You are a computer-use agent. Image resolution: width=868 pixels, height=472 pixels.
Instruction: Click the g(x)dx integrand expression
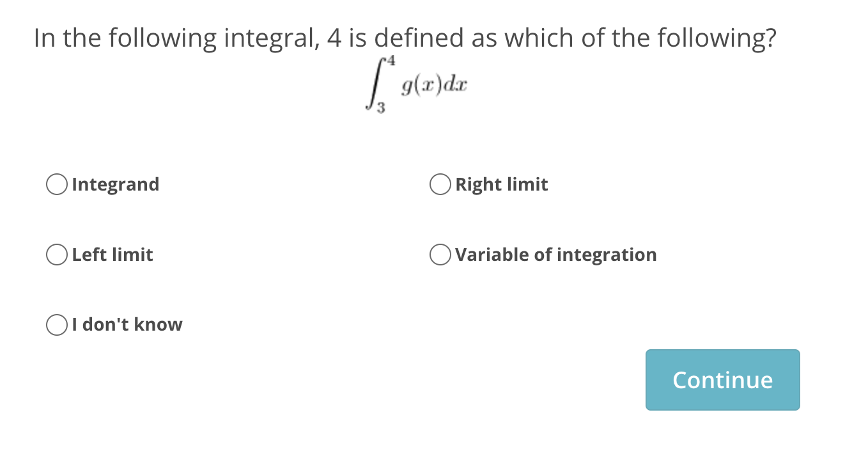434,85
